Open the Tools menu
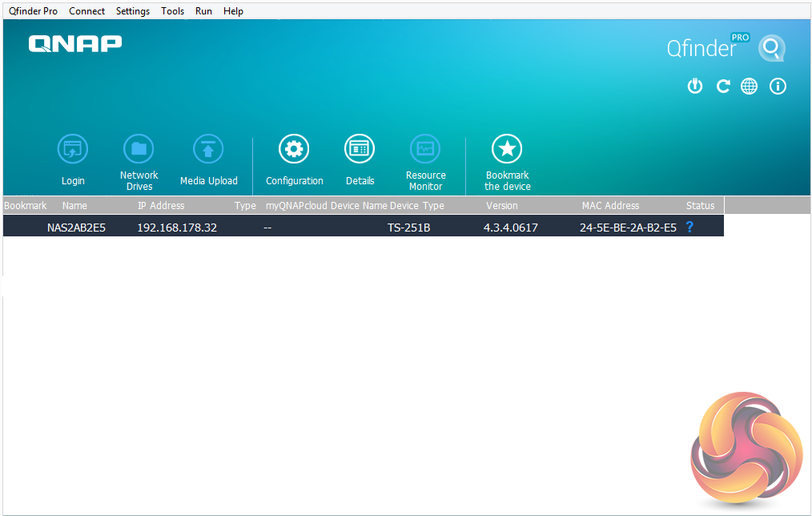Screen dimensions: 812x516 [172, 11]
